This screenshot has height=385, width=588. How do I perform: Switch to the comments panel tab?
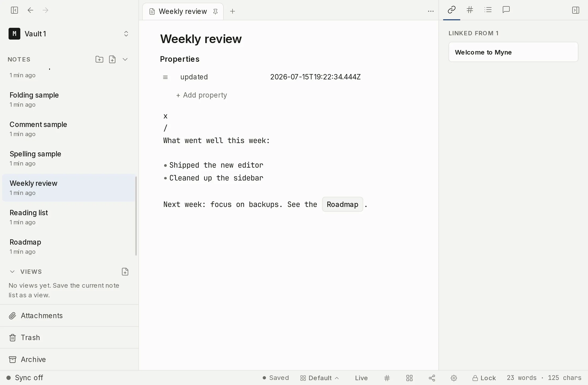(x=506, y=10)
